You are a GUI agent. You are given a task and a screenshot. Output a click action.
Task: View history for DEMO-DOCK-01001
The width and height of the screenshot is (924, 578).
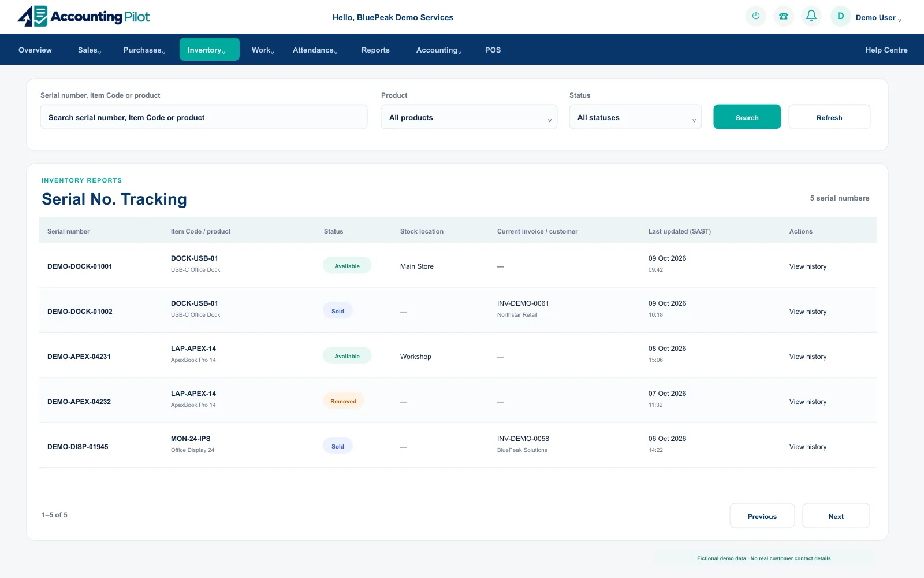point(808,266)
